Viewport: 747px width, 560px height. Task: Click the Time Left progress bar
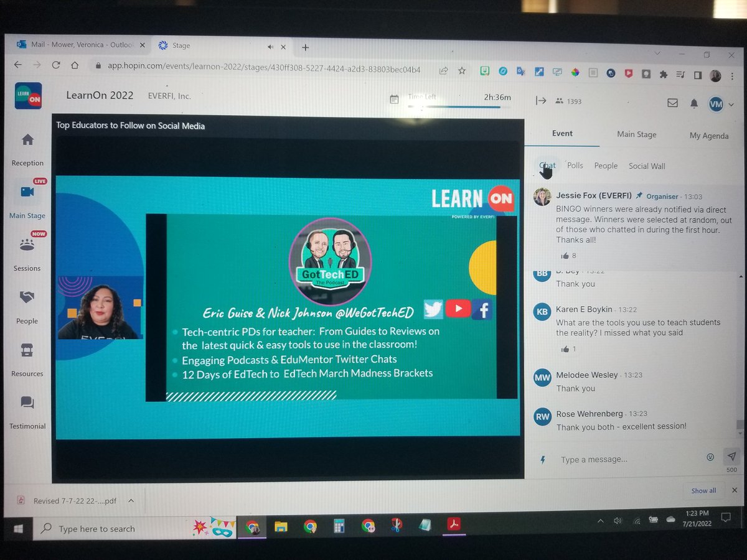(459, 106)
